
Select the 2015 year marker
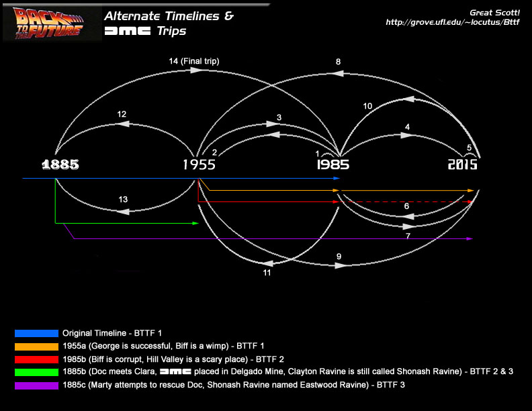click(x=462, y=165)
